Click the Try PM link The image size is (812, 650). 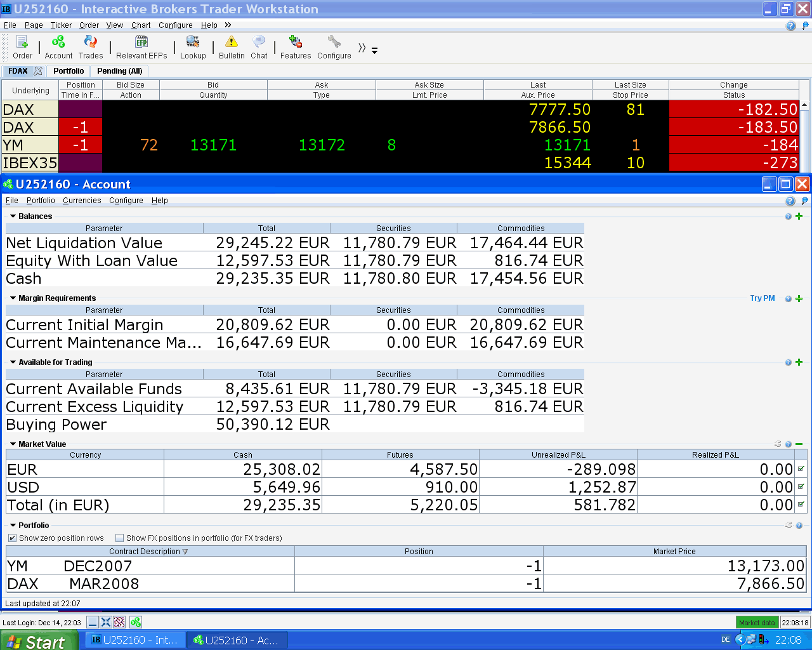coord(762,298)
